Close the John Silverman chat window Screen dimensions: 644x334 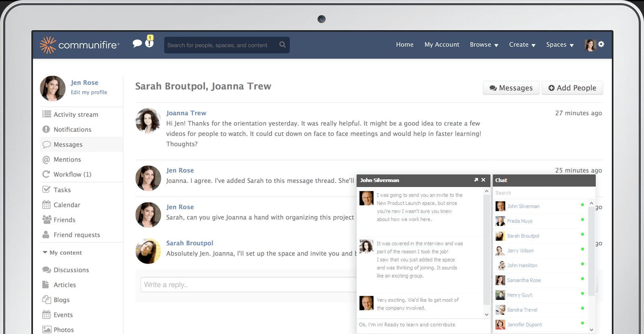click(483, 180)
